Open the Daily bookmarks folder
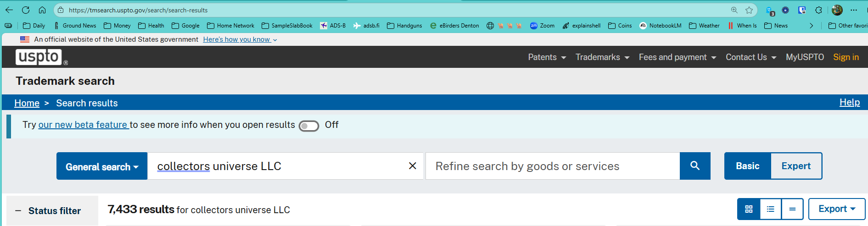The image size is (868, 226). 34,26
